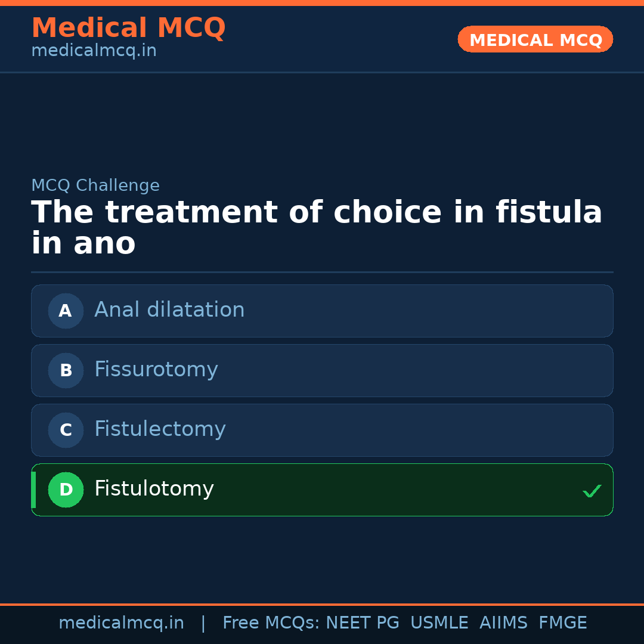Choose the Fissurotomy answer text
Viewport: 644px width, 644px height.
point(156,370)
